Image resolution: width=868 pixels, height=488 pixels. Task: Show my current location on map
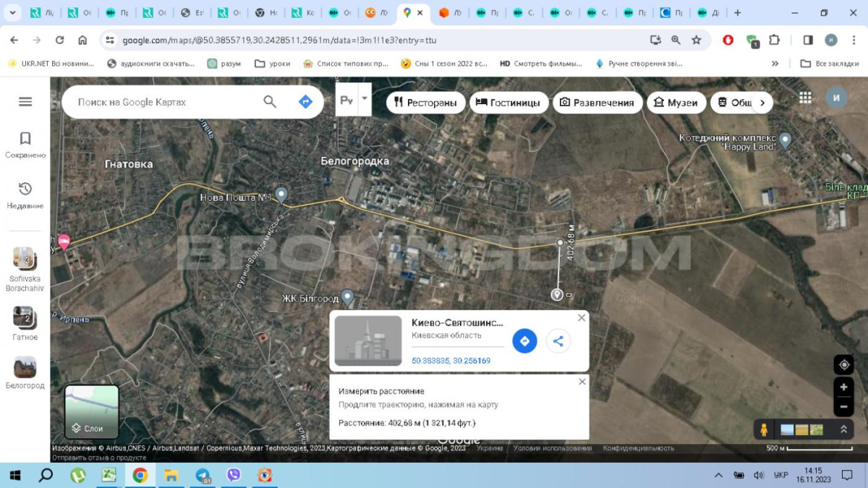click(843, 365)
